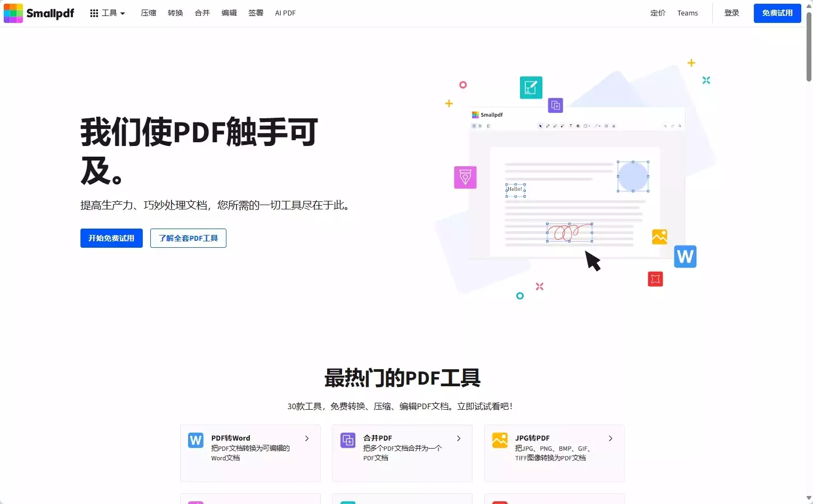
Task: Click the 开始免费试用 button
Action: 111,238
